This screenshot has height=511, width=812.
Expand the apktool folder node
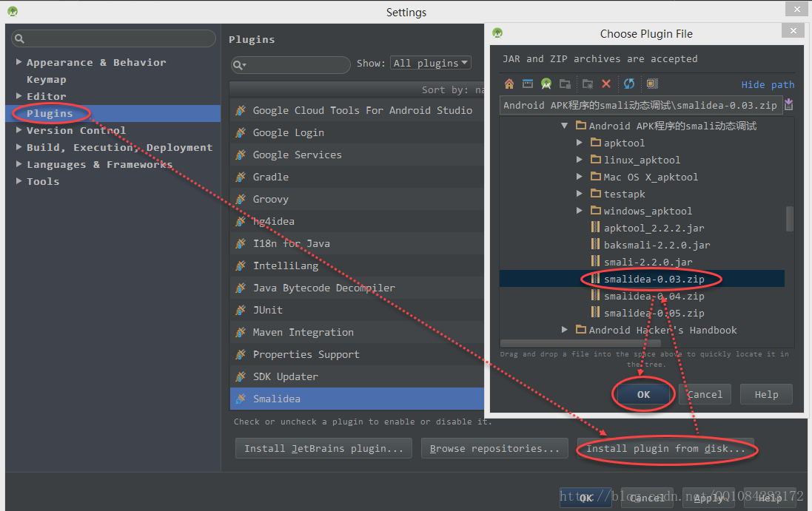point(580,143)
